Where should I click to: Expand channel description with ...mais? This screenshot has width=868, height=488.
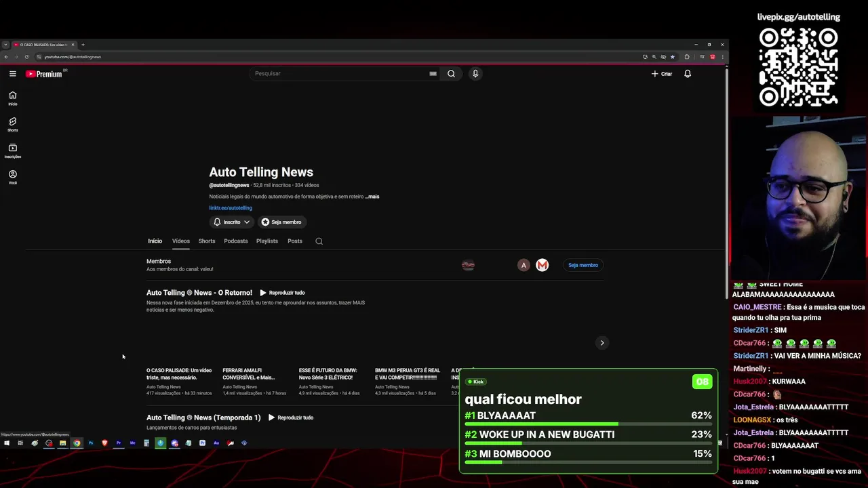pyautogui.click(x=372, y=197)
